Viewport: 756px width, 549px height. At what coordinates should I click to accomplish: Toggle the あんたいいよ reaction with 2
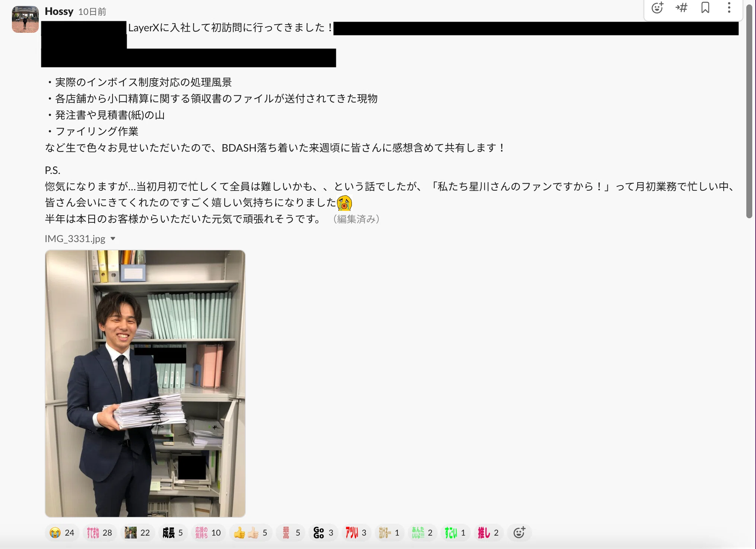[422, 533]
